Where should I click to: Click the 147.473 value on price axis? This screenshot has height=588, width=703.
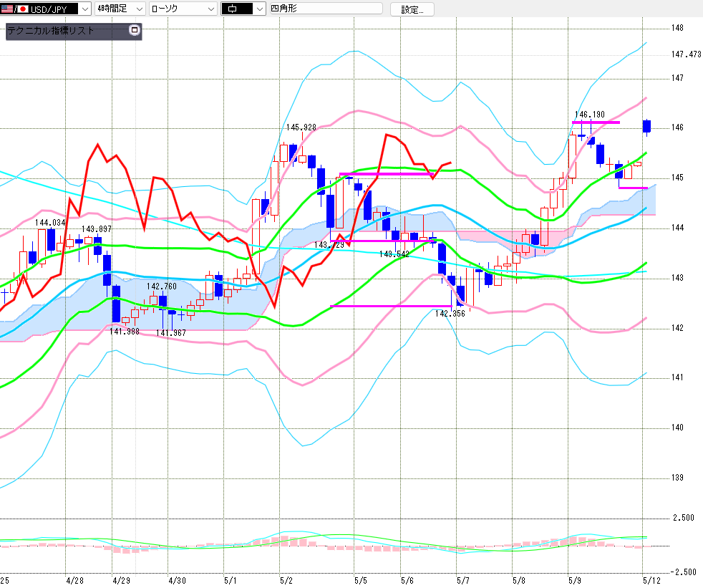(686, 54)
